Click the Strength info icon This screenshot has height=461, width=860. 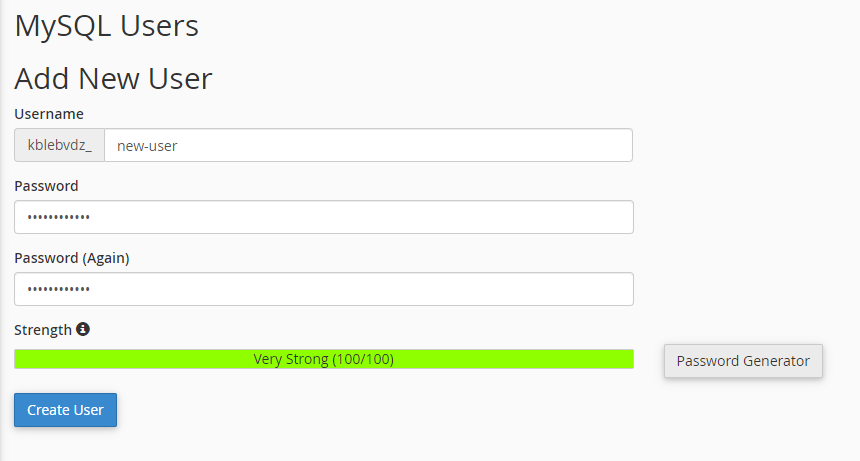83,329
